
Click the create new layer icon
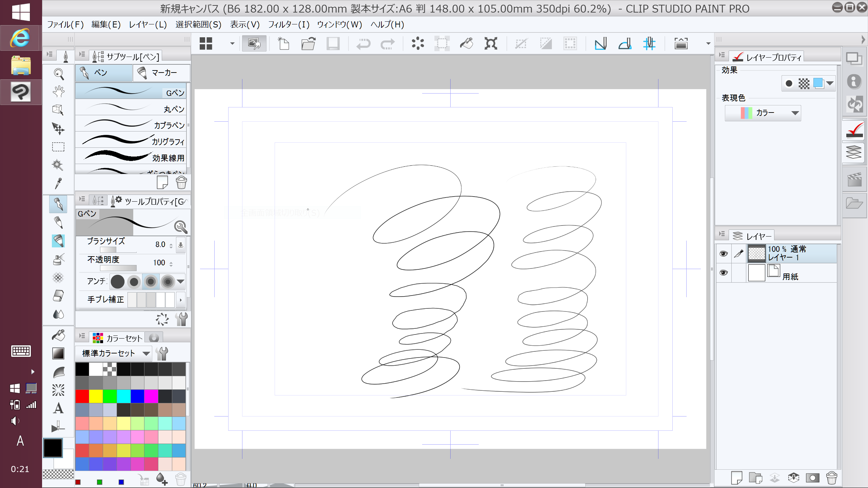click(x=736, y=478)
